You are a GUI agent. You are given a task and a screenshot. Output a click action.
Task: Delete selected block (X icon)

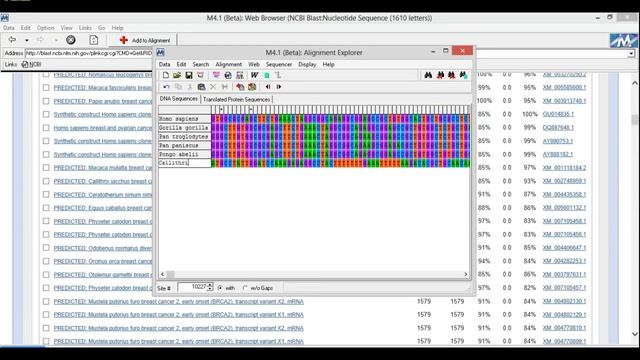[213, 87]
